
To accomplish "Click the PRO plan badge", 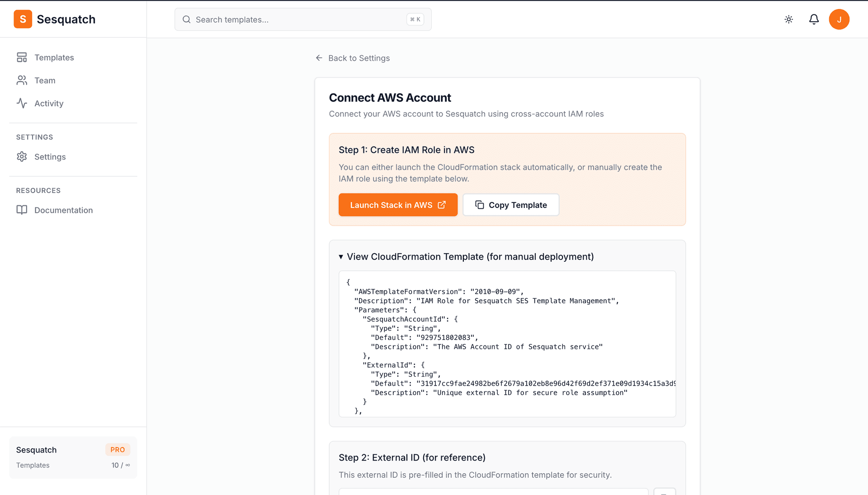I will click(118, 450).
